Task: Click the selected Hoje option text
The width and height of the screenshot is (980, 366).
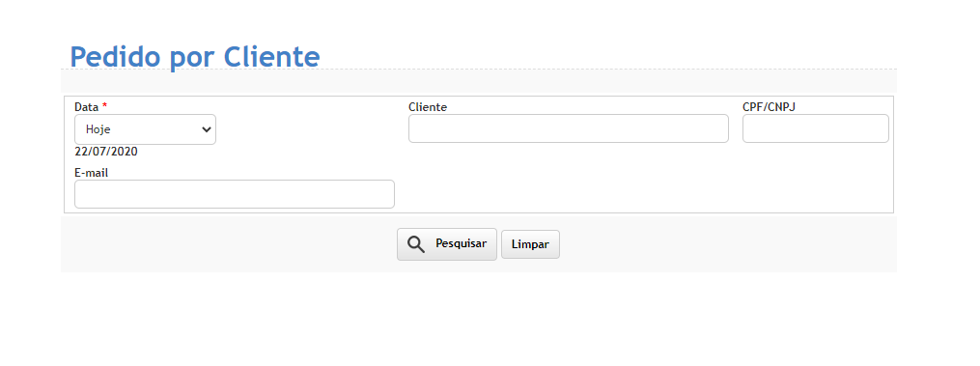Action: coord(98,129)
